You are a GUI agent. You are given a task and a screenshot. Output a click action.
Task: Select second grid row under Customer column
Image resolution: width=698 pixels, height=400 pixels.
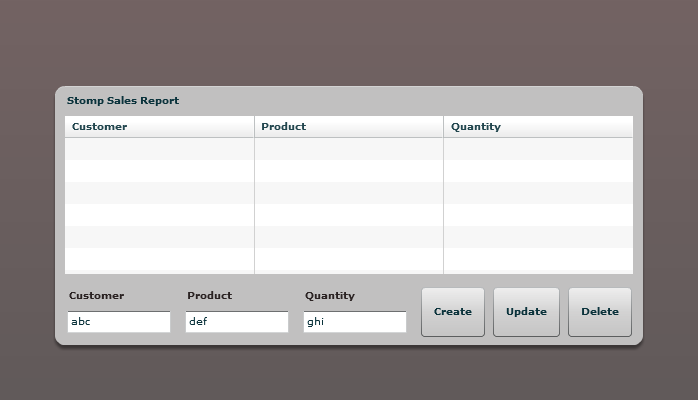pyautogui.click(x=159, y=171)
